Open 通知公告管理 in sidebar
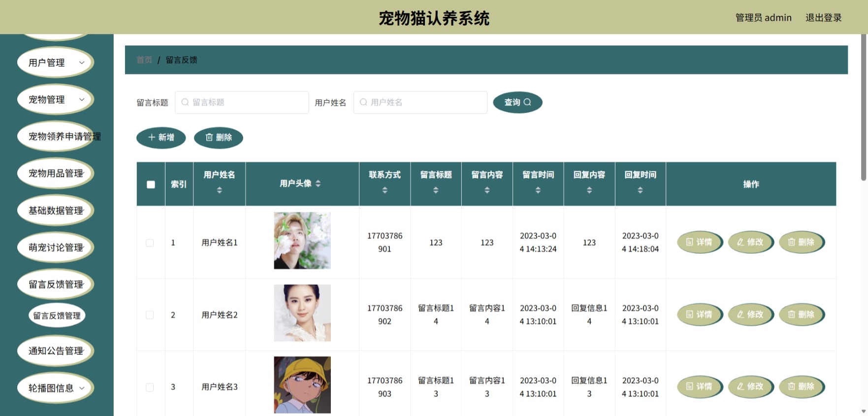Screen dimensions: 868x416 coord(56,351)
